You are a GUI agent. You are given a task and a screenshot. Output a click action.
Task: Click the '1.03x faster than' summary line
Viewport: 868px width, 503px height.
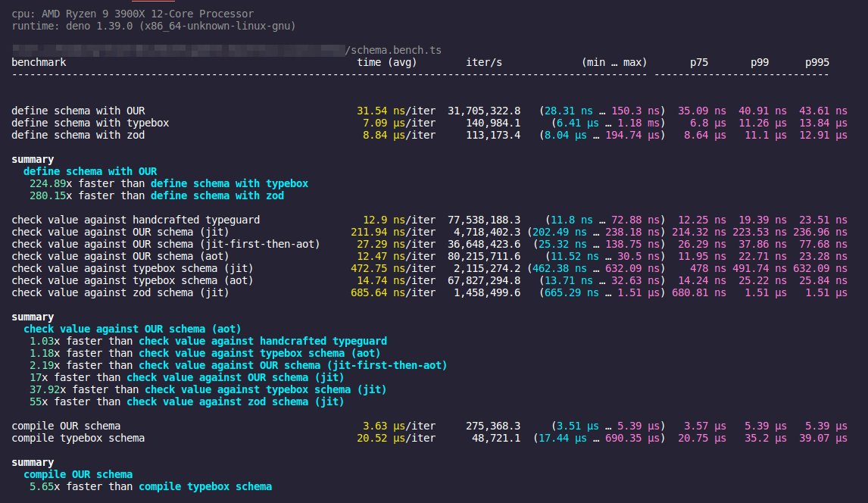click(x=208, y=342)
